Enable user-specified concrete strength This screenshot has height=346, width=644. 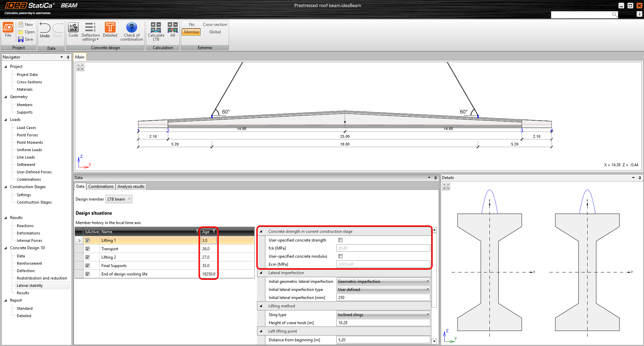click(x=340, y=240)
